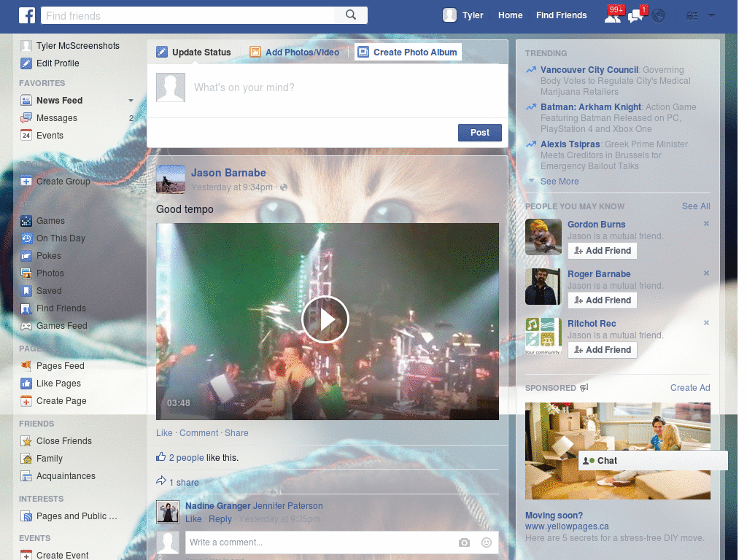Click the Close Friends star icon
Image resolution: width=747 pixels, height=560 pixels.
click(26, 441)
